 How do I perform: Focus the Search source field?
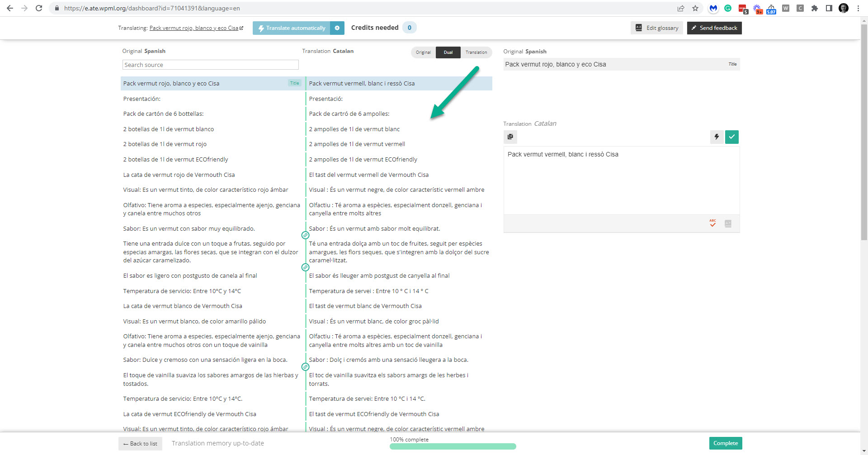coord(211,65)
